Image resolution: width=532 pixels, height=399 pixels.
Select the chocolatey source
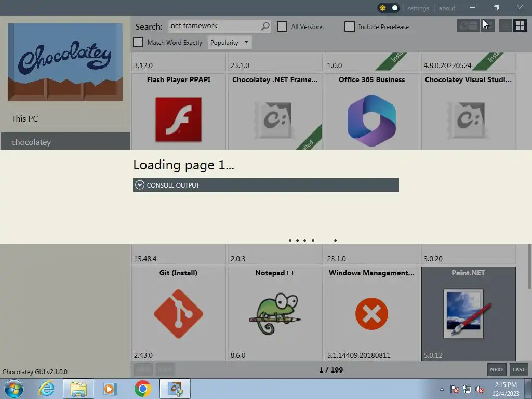tap(65, 142)
